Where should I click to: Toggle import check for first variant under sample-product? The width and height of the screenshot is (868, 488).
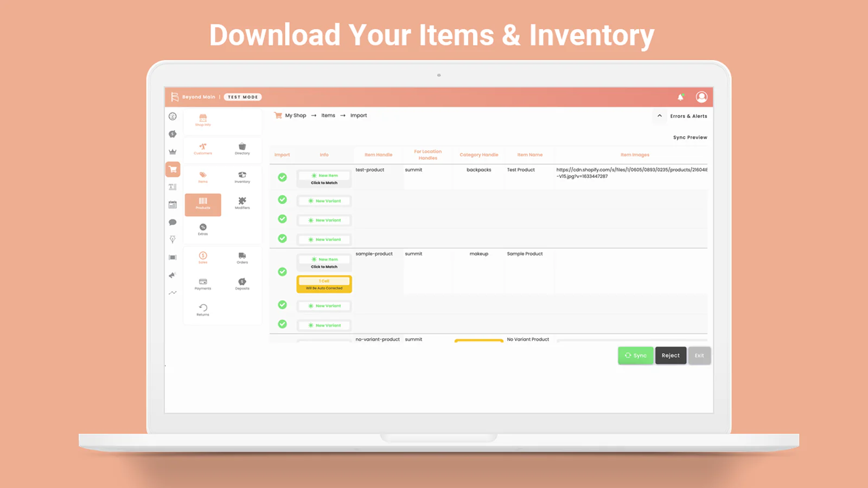coord(282,305)
